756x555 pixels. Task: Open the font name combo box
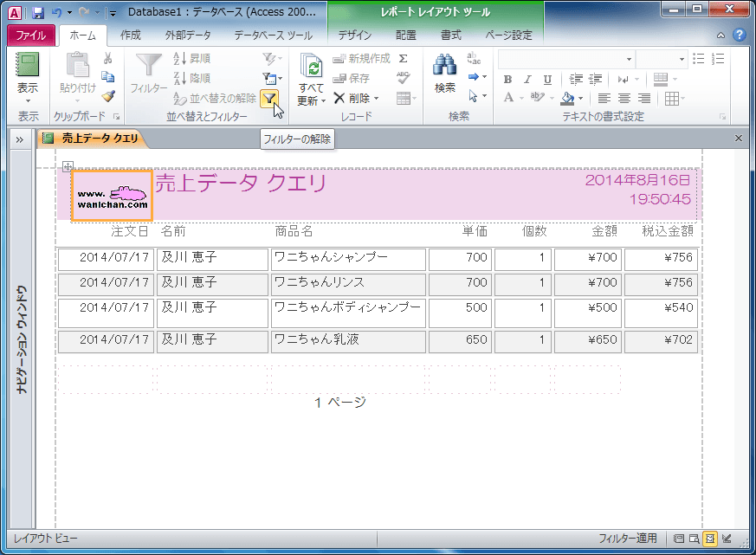pyautogui.click(x=566, y=59)
